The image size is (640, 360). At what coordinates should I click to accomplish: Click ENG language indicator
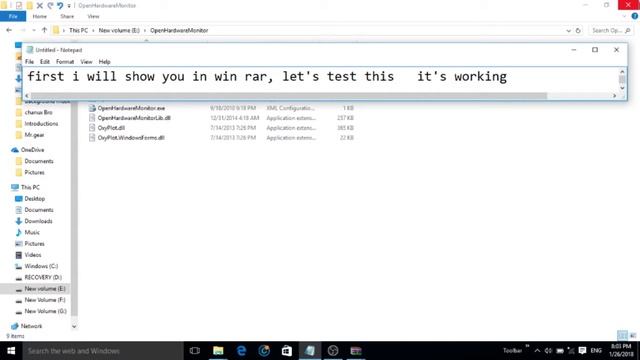point(596,351)
